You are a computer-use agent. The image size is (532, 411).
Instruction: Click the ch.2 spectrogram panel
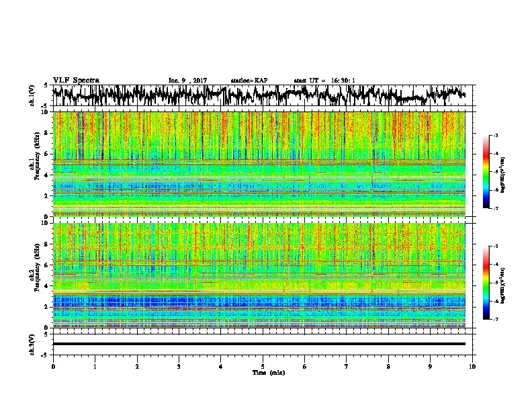tap(259, 275)
